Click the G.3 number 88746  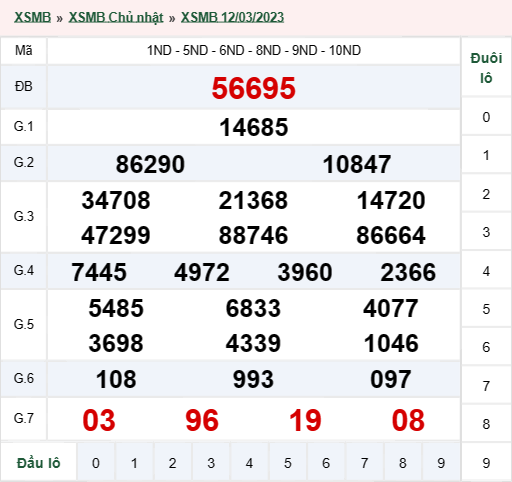click(x=253, y=235)
